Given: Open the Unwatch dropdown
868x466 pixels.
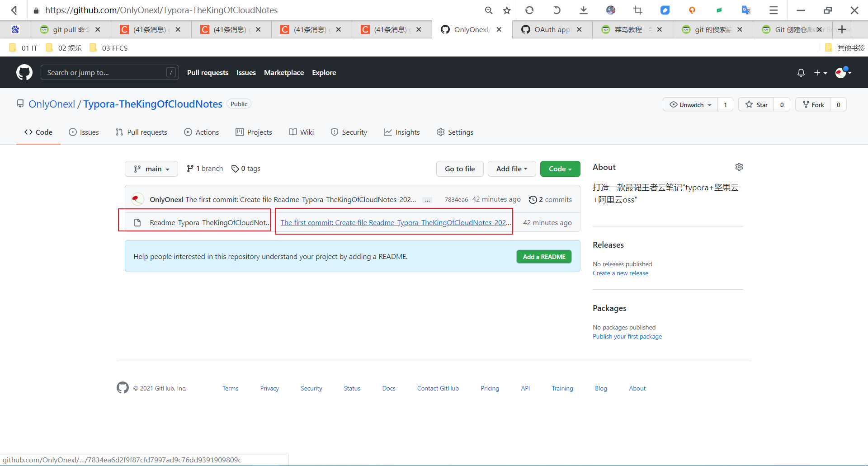Looking at the screenshot, I should coord(690,104).
